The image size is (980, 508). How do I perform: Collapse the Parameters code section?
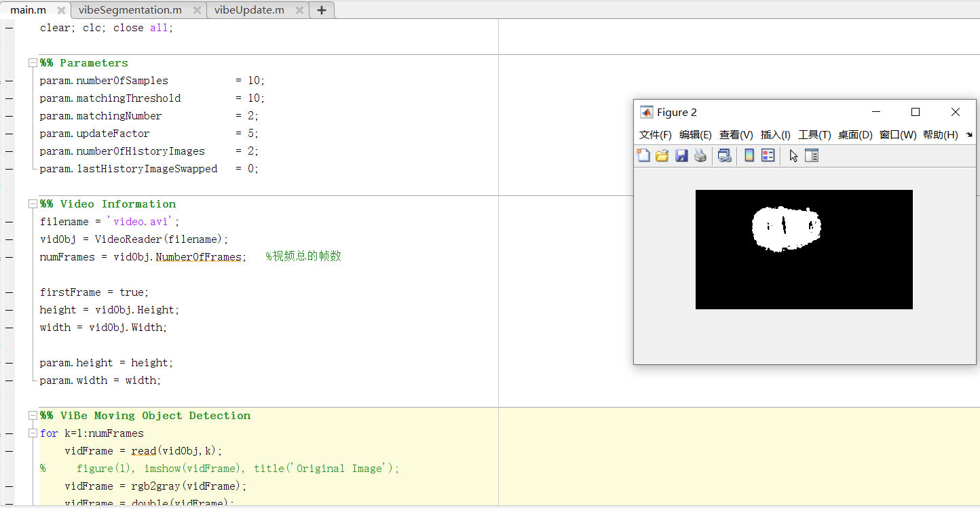(x=33, y=62)
